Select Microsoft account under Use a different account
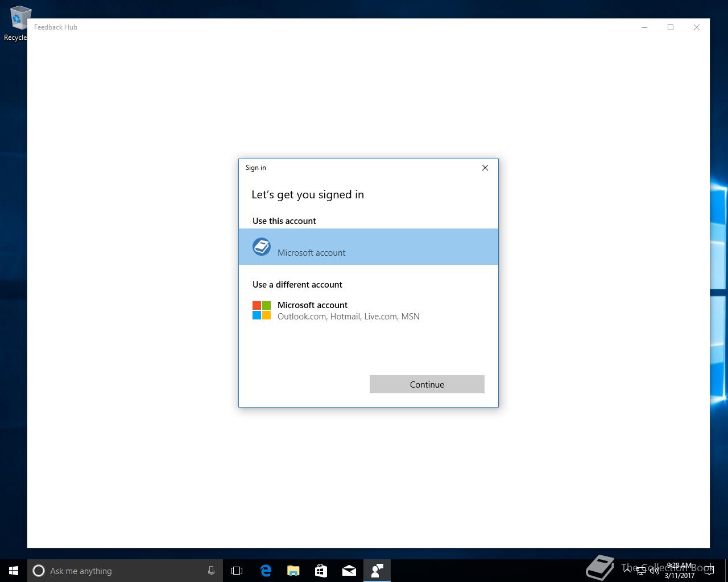The width and height of the screenshot is (728, 582). [369, 310]
